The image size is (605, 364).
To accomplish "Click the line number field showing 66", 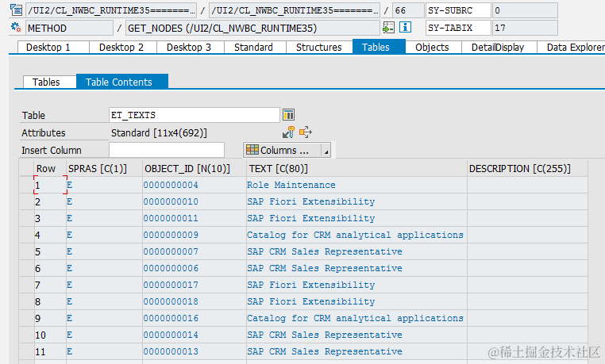I will 409,10.
